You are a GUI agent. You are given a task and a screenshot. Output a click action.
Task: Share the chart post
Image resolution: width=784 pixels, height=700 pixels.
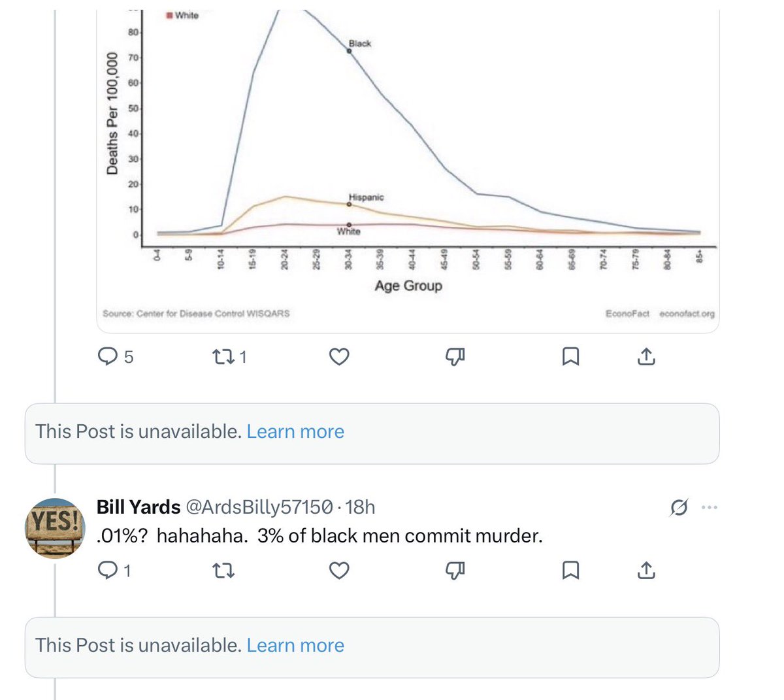coord(646,357)
